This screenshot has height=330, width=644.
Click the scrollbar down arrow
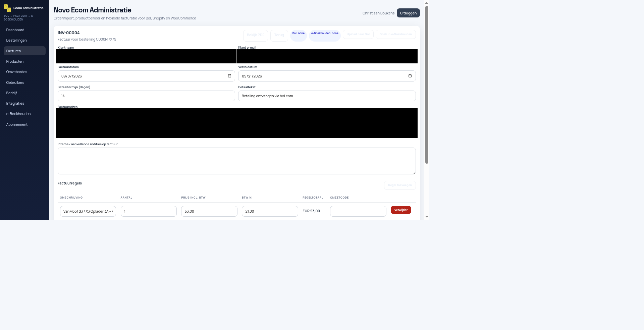coord(427,217)
